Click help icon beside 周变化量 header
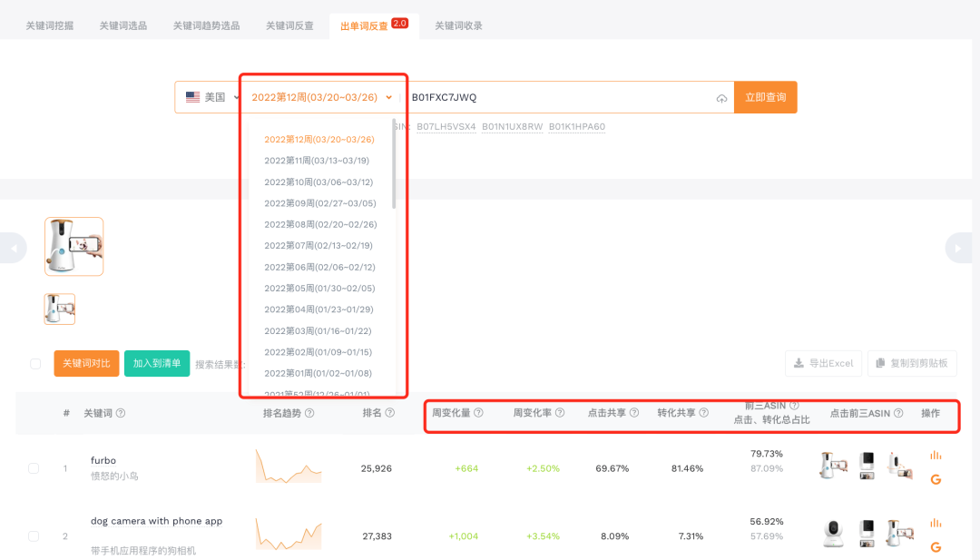 (x=478, y=413)
